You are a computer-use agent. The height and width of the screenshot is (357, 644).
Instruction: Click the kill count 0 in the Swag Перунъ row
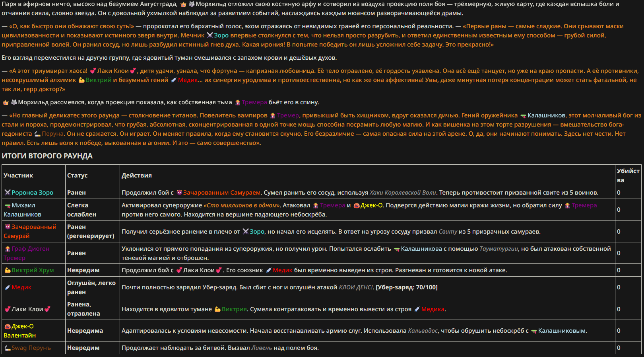pos(619,348)
